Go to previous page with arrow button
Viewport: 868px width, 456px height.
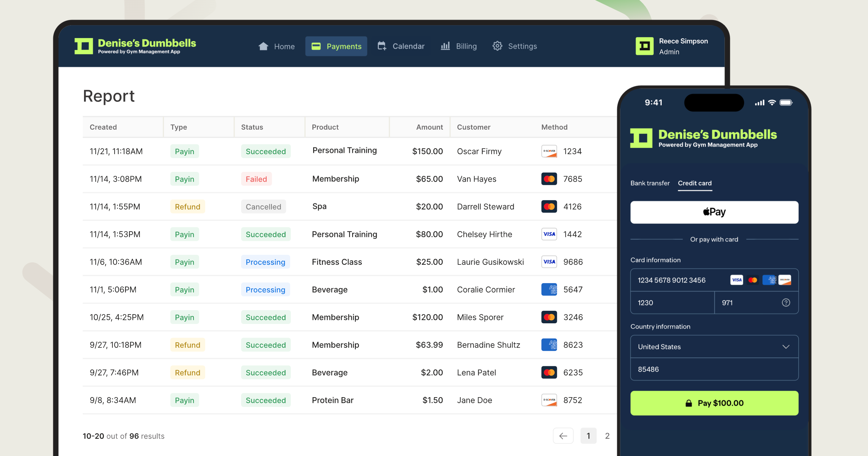[563, 436]
